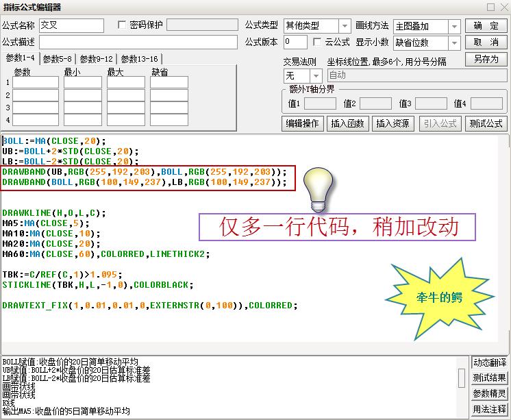Focus the 公式名称 field containing 交叉
The height and width of the screenshot is (420, 511).
pos(71,25)
